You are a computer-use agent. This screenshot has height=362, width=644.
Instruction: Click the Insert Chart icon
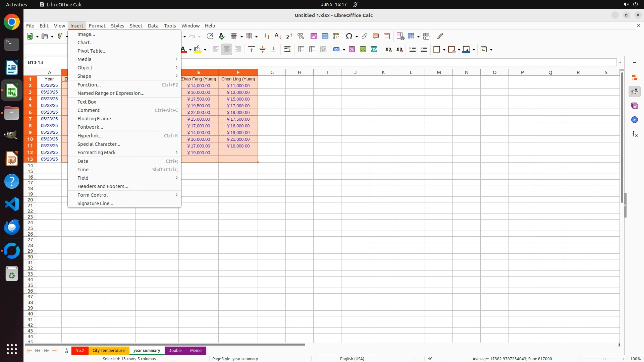(325, 36)
